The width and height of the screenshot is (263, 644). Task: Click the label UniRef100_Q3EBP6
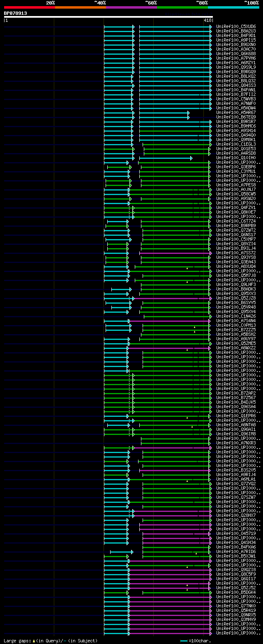(236, 167)
